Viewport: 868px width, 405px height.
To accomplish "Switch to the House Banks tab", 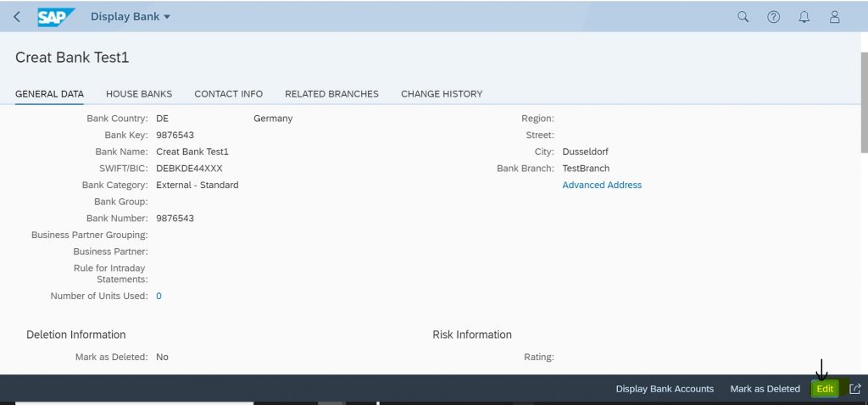I will (139, 94).
